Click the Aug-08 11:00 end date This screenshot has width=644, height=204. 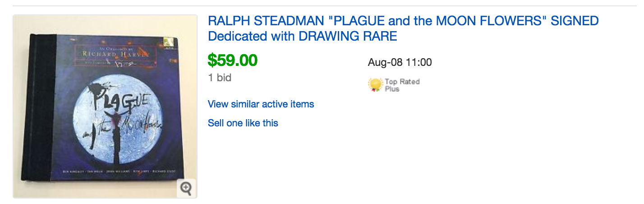400,62
